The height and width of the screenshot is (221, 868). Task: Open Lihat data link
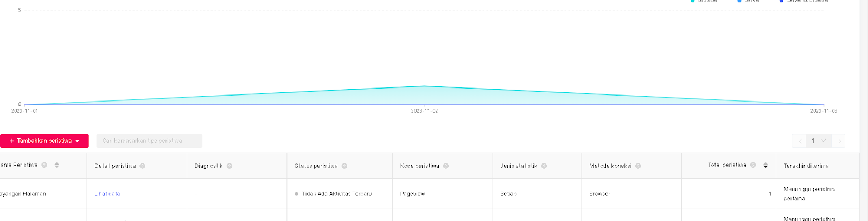tap(107, 194)
